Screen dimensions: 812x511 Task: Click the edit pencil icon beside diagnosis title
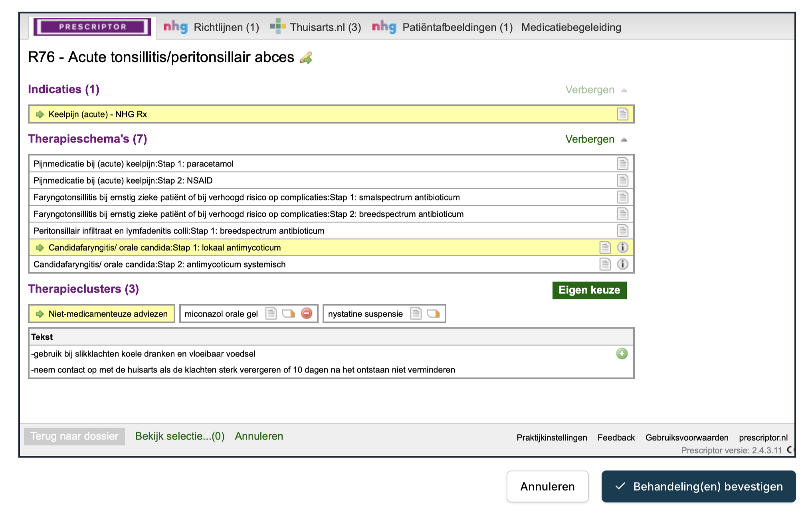pos(306,58)
